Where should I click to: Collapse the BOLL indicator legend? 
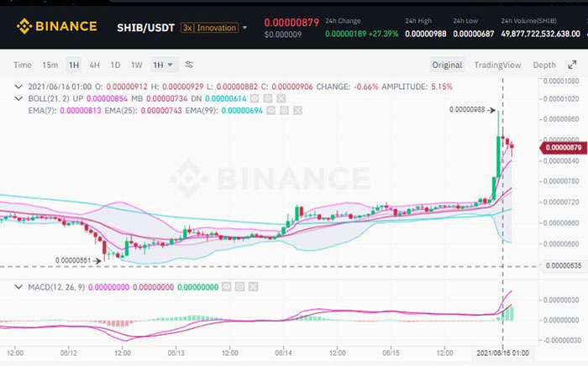(x=18, y=99)
